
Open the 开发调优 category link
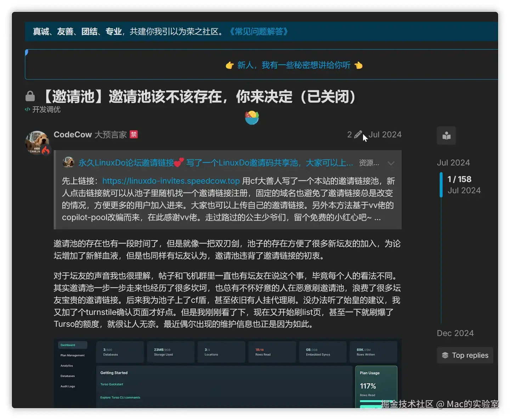pyautogui.click(x=46, y=109)
